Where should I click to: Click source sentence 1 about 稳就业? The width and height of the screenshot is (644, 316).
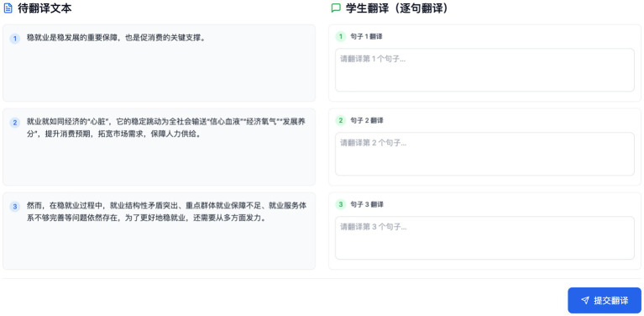click(x=116, y=38)
